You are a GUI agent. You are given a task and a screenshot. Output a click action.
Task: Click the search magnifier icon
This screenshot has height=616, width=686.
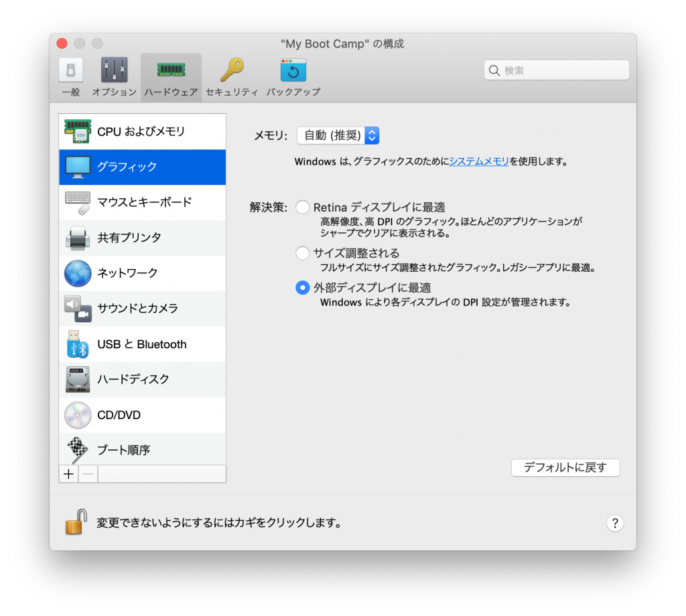[x=494, y=70]
